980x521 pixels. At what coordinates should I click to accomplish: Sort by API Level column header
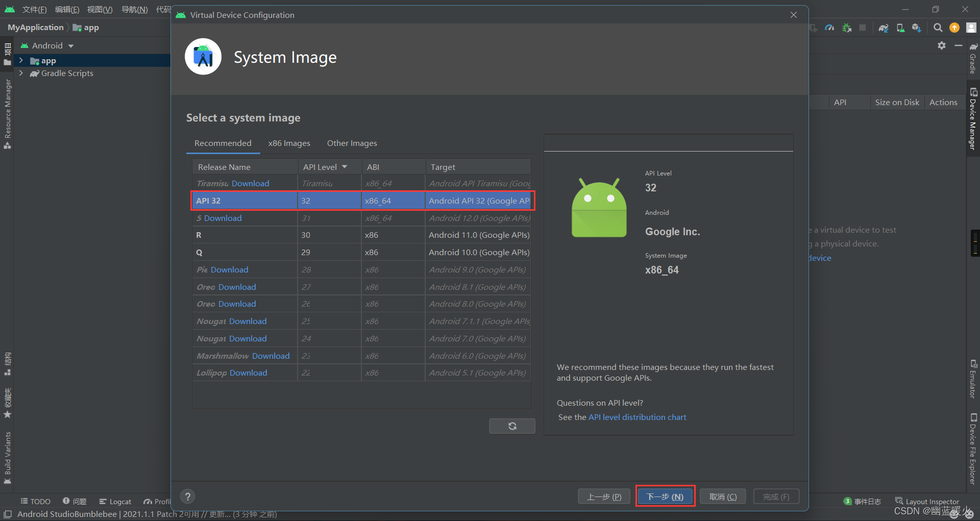pyautogui.click(x=330, y=167)
